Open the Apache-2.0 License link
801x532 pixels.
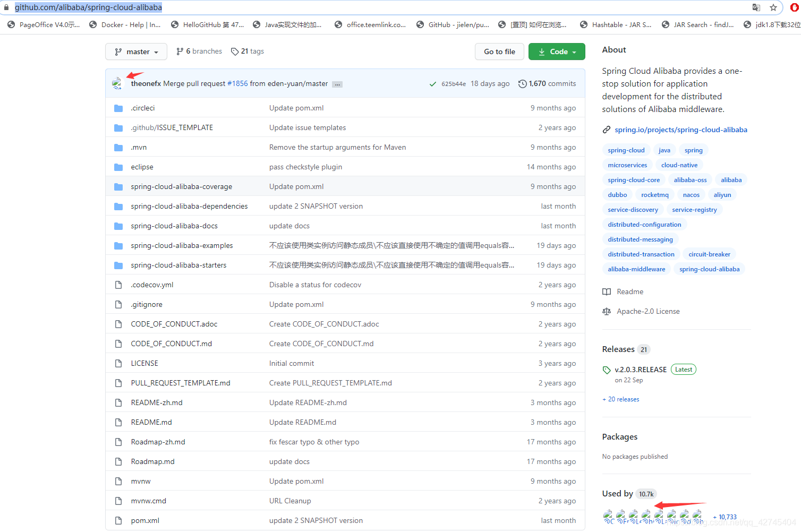click(641, 311)
